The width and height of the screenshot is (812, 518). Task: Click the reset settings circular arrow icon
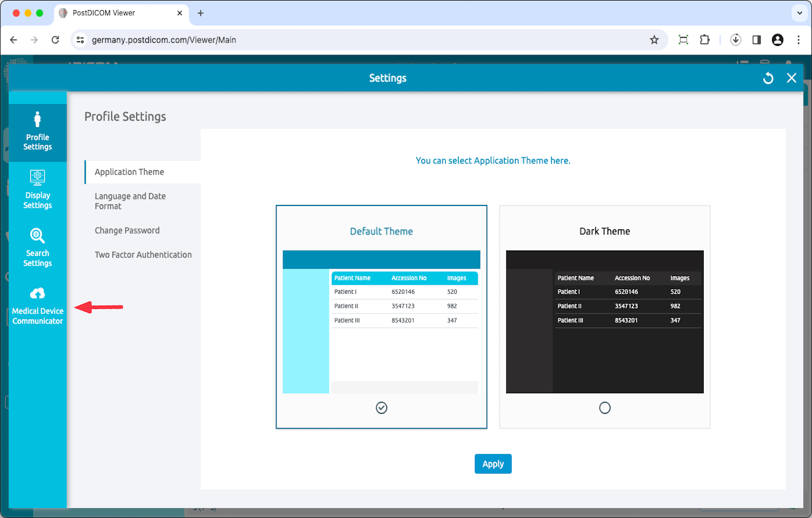(768, 78)
